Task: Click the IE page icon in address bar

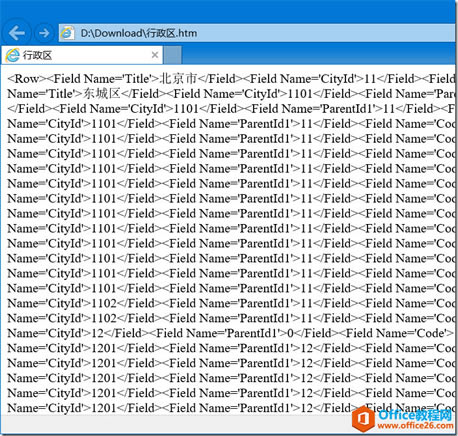Action: [x=67, y=33]
